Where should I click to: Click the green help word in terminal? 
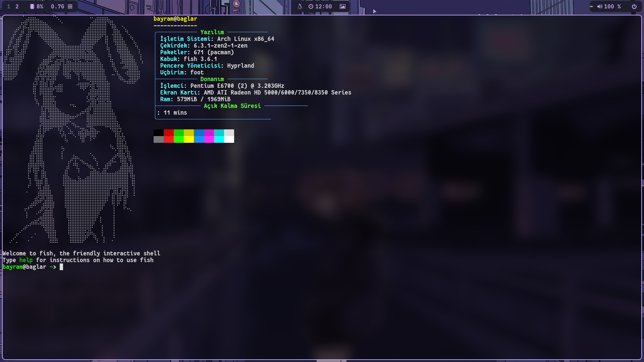tap(26, 260)
